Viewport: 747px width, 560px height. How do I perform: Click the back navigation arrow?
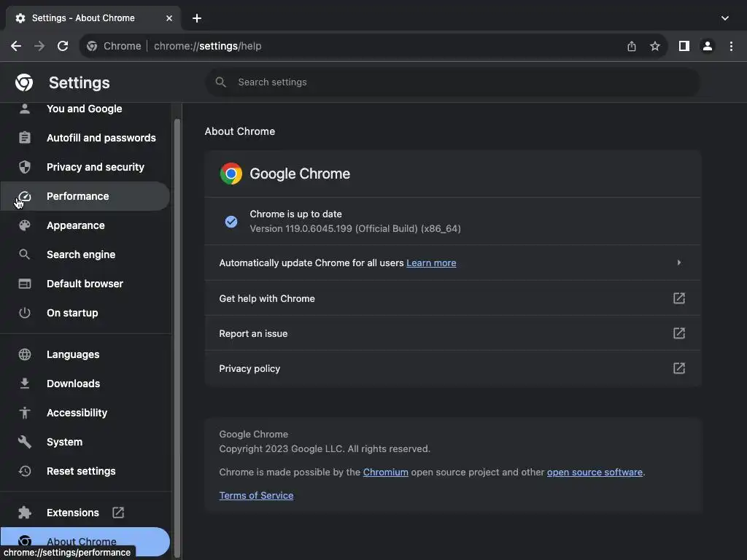(x=16, y=46)
